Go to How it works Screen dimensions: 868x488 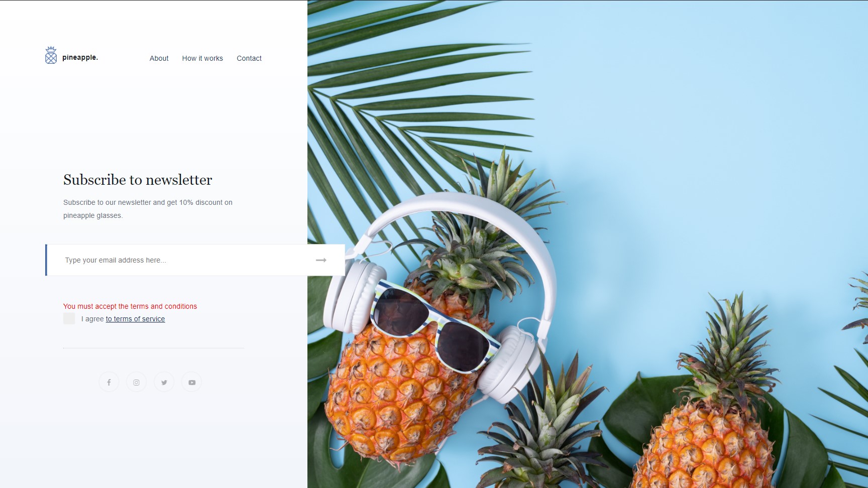[x=202, y=58]
